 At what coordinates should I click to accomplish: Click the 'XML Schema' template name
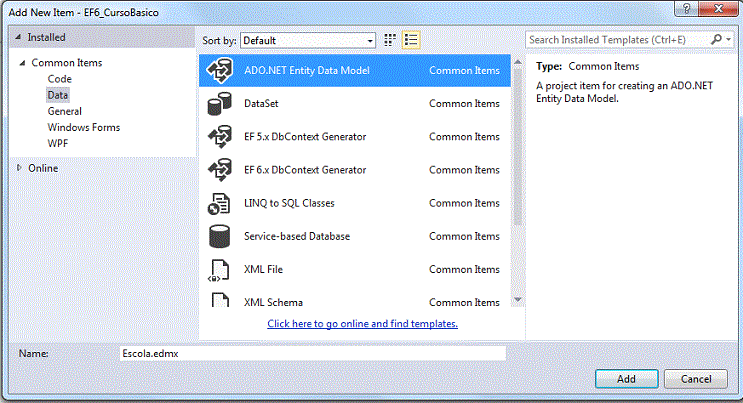[x=273, y=302]
